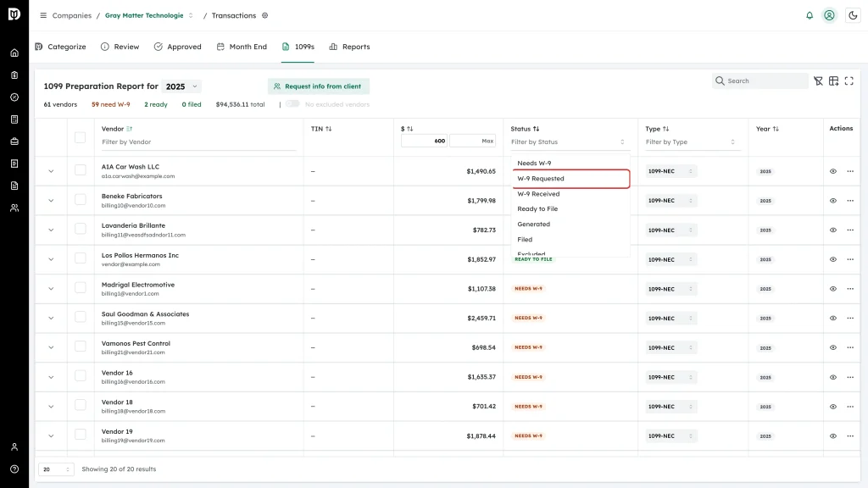Expand the A1A Car Wash LLC row
The width and height of the screenshot is (868, 488).
point(51,171)
